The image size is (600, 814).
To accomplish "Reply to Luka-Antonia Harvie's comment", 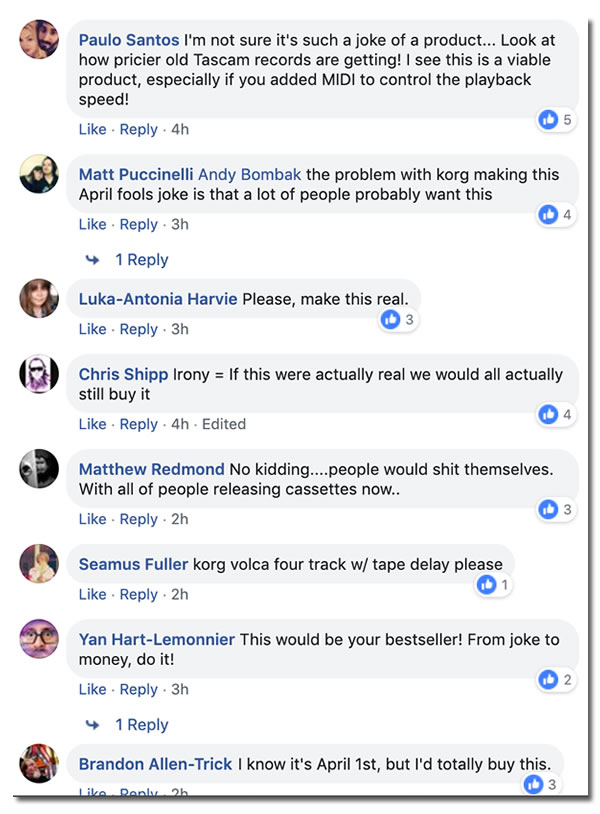I will (138, 329).
